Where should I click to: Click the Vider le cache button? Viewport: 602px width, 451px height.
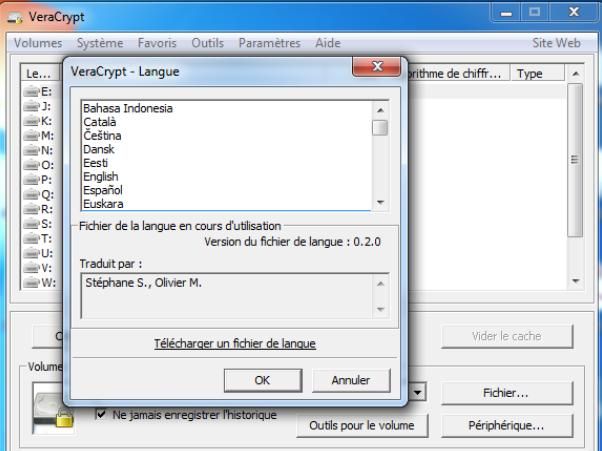(x=507, y=336)
